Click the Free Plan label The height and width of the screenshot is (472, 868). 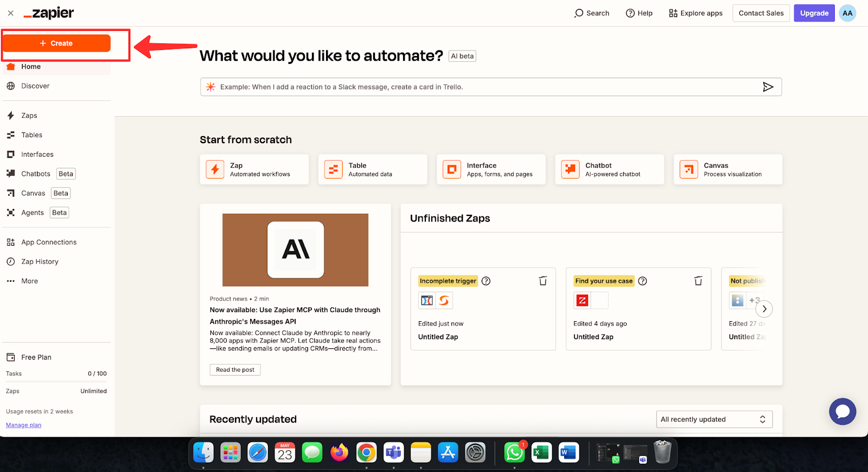pos(36,358)
